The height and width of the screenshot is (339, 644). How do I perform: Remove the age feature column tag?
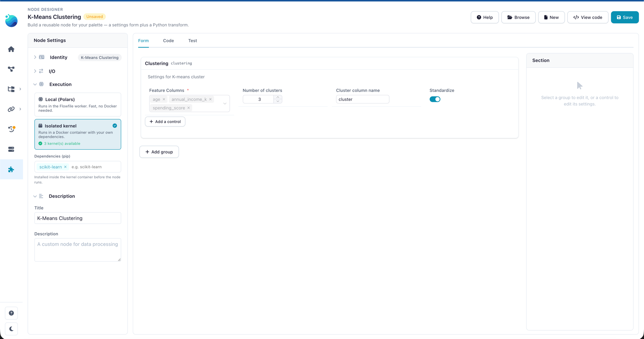click(164, 99)
